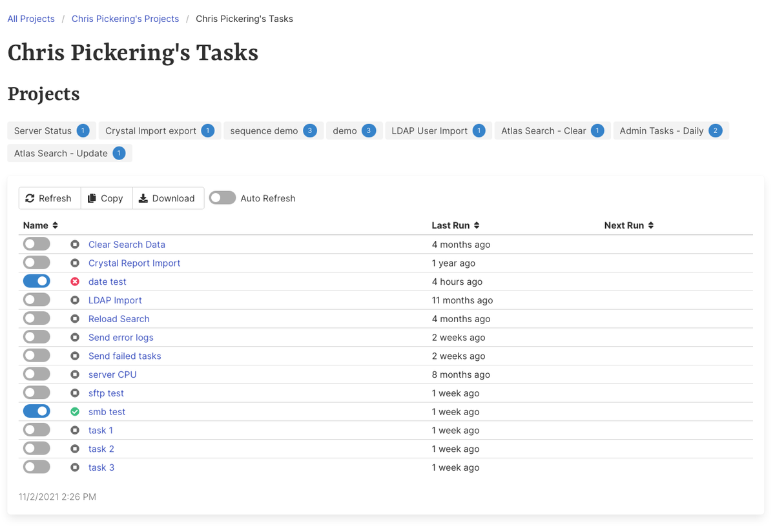Select the Admin Tasks - Daily project
This screenshot has width=775, height=532.
pyautogui.click(x=670, y=130)
